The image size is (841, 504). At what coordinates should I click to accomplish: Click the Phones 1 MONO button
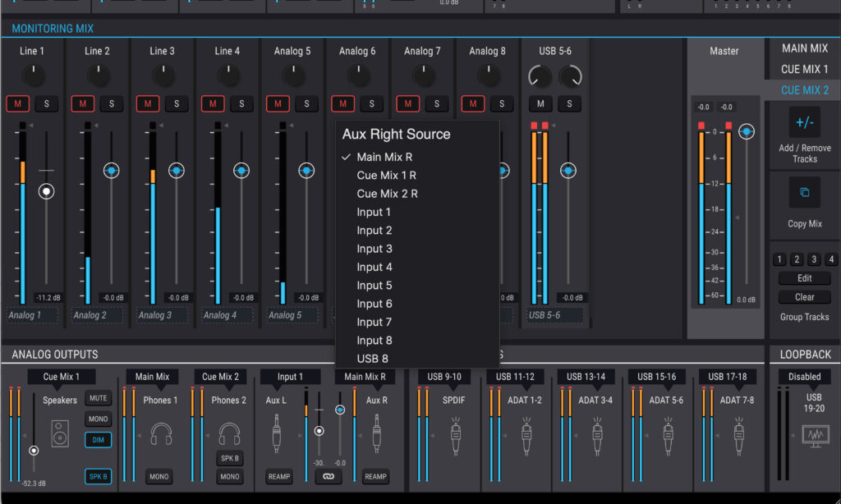tap(159, 476)
